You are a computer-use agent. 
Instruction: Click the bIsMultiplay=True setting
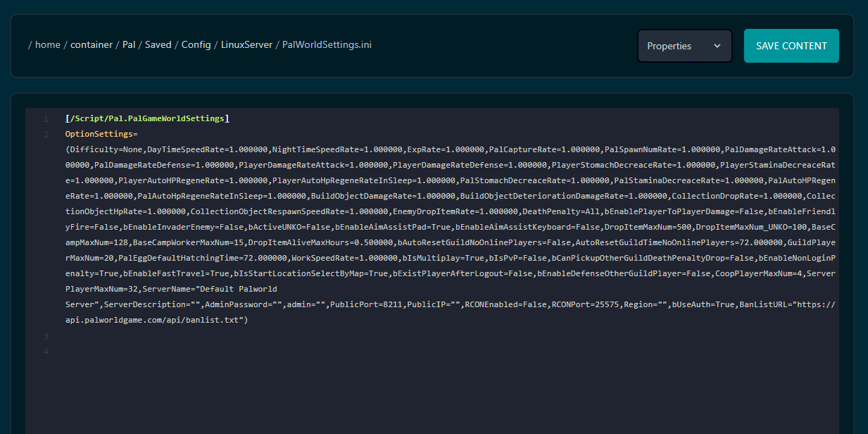(444, 258)
